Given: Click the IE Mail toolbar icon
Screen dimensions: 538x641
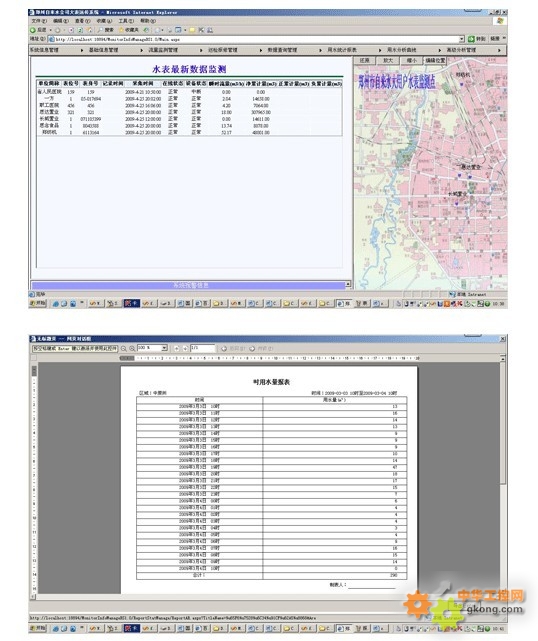Looking at the screenshot, I should 157,30.
